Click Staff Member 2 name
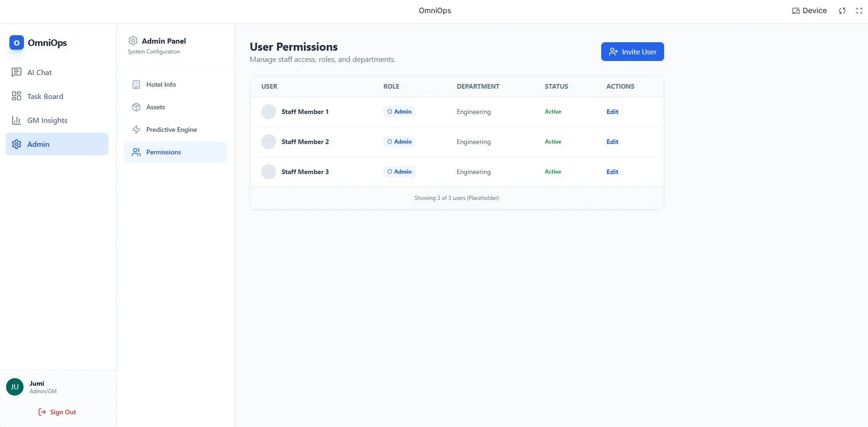The height and width of the screenshot is (427, 868). [305, 142]
